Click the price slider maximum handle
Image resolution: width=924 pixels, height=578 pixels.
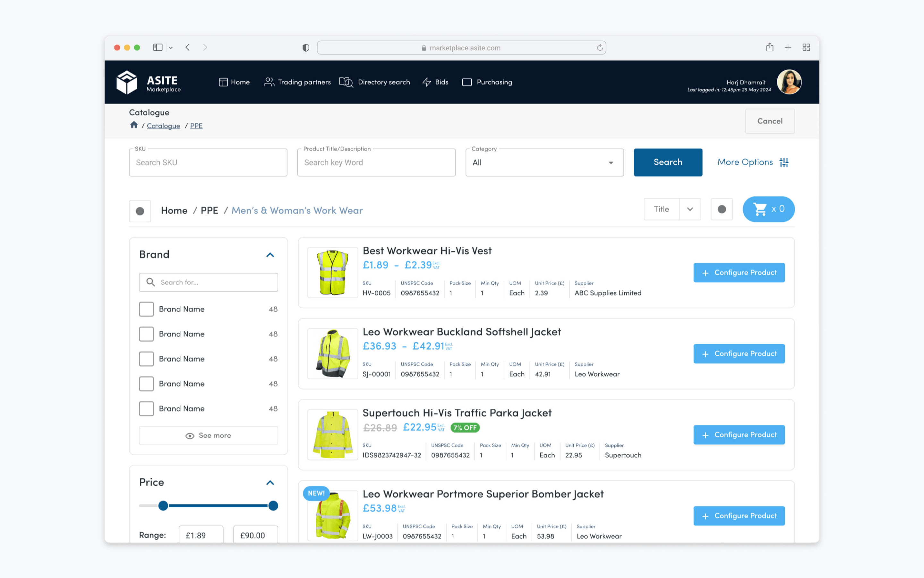(x=273, y=506)
